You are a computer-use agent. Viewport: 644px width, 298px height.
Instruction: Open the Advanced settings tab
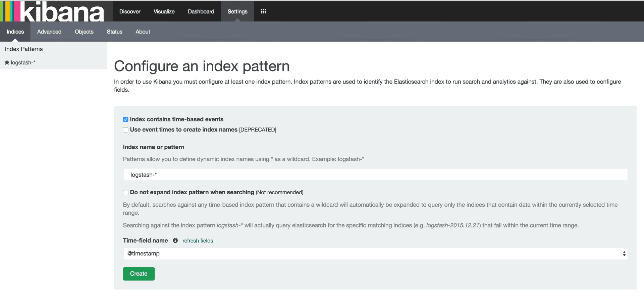[49, 32]
